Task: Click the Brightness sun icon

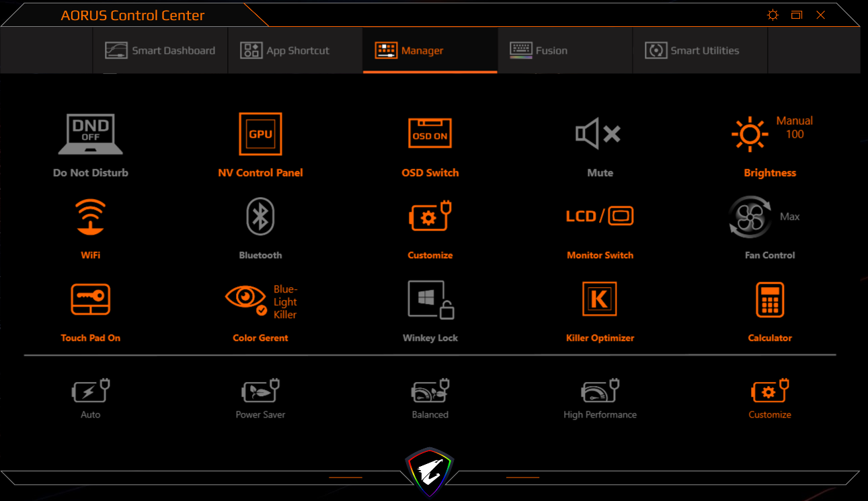Action: [749, 134]
